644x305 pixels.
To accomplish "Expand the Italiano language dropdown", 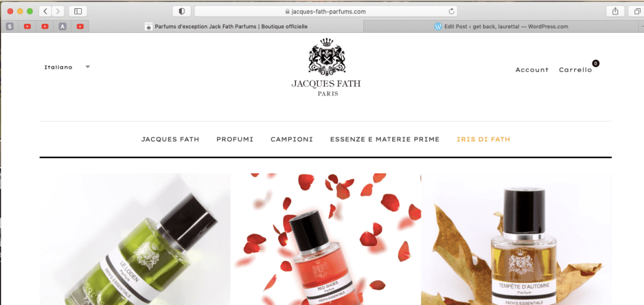I will (x=67, y=67).
